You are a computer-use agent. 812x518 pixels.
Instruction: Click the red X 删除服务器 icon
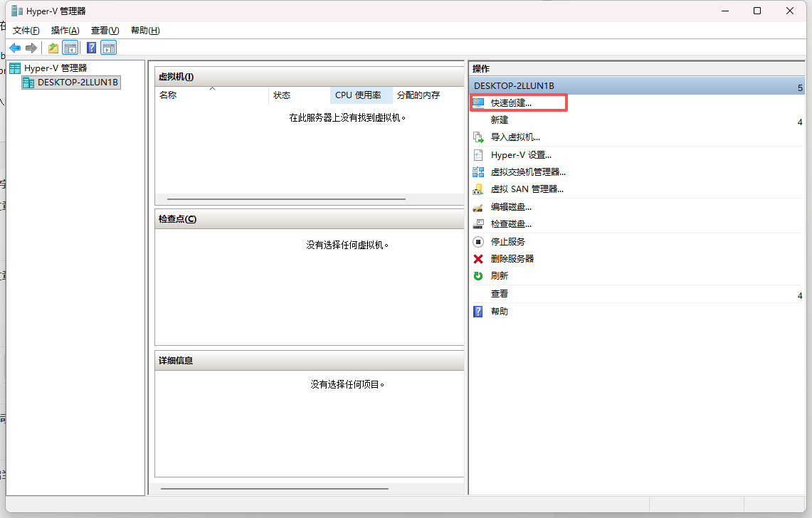click(478, 259)
